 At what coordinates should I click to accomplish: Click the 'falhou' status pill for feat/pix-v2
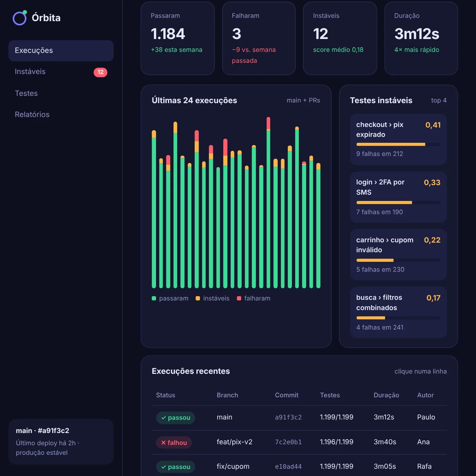click(x=174, y=443)
